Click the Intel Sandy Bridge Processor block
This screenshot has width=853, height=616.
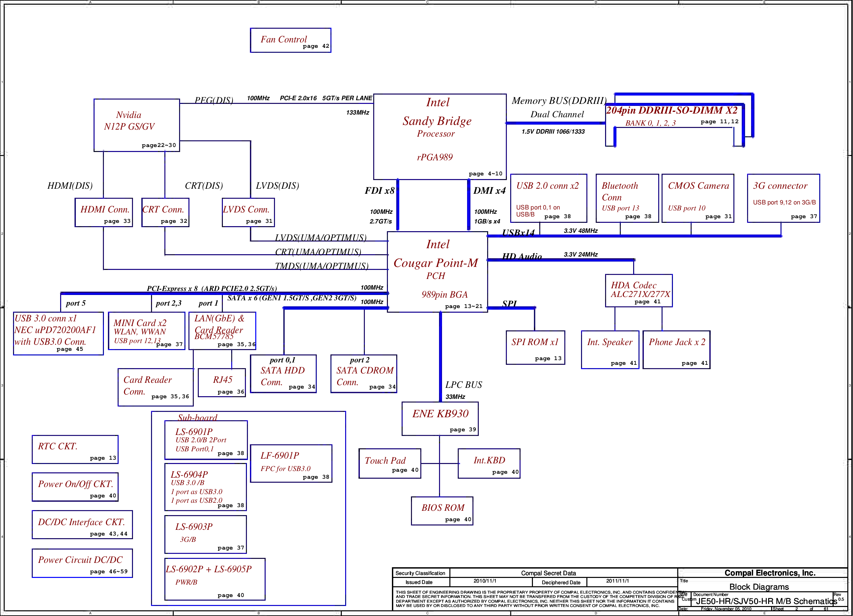click(x=439, y=137)
